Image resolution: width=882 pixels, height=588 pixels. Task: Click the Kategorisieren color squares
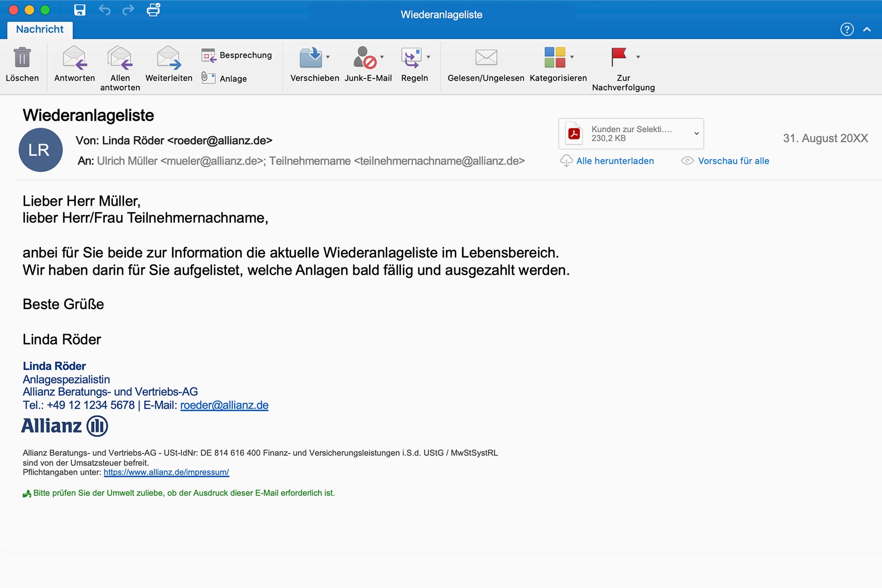pyautogui.click(x=554, y=57)
